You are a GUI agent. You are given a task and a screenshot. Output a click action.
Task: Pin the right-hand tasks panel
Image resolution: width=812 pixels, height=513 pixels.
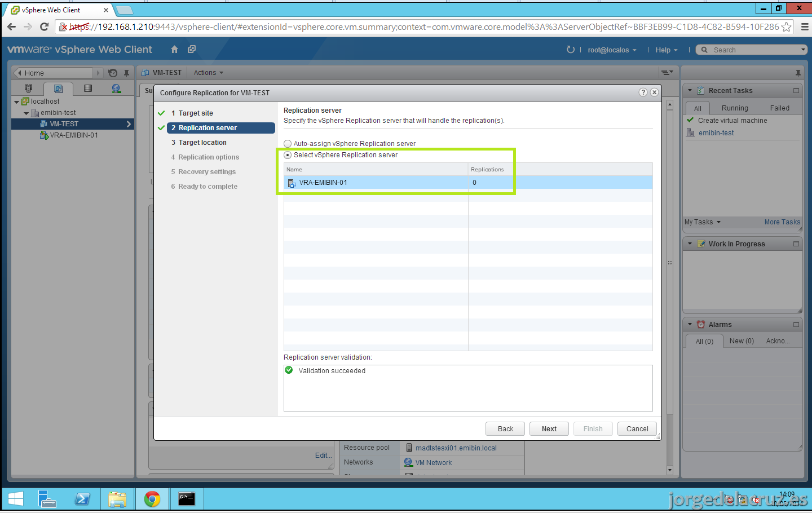click(798, 73)
